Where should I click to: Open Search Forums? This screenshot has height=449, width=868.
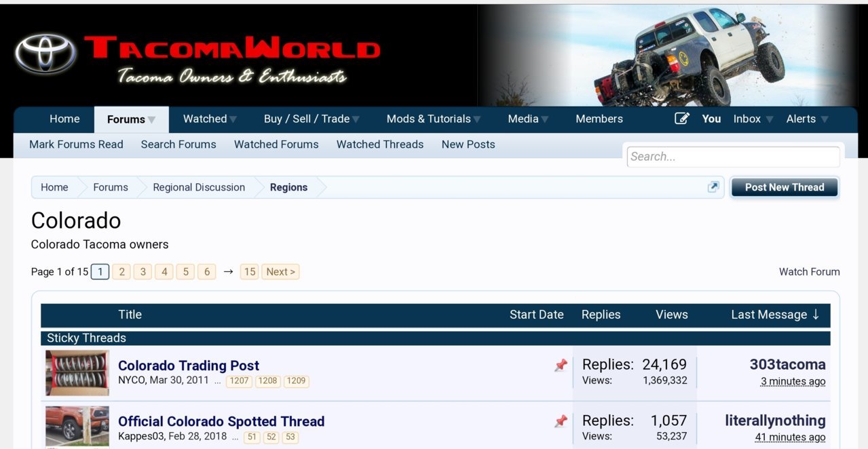[178, 144]
